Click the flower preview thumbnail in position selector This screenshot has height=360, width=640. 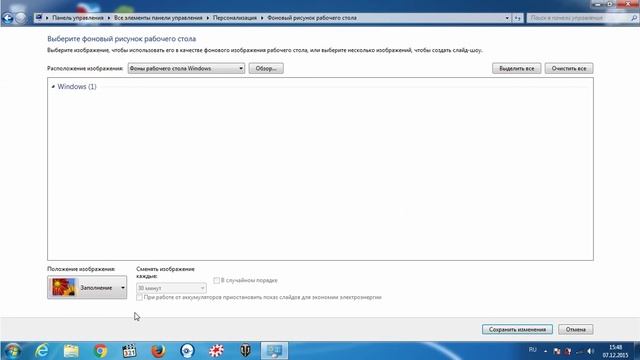tap(63, 287)
